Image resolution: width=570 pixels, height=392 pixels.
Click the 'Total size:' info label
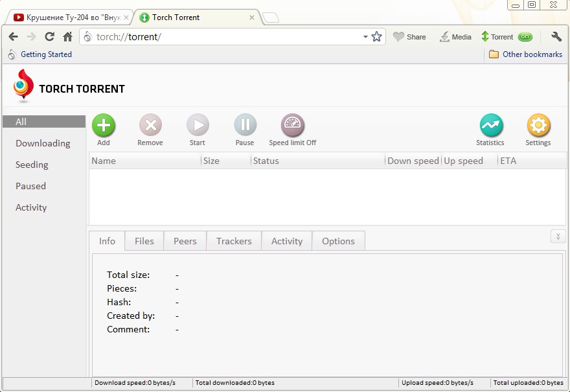pos(128,275)
